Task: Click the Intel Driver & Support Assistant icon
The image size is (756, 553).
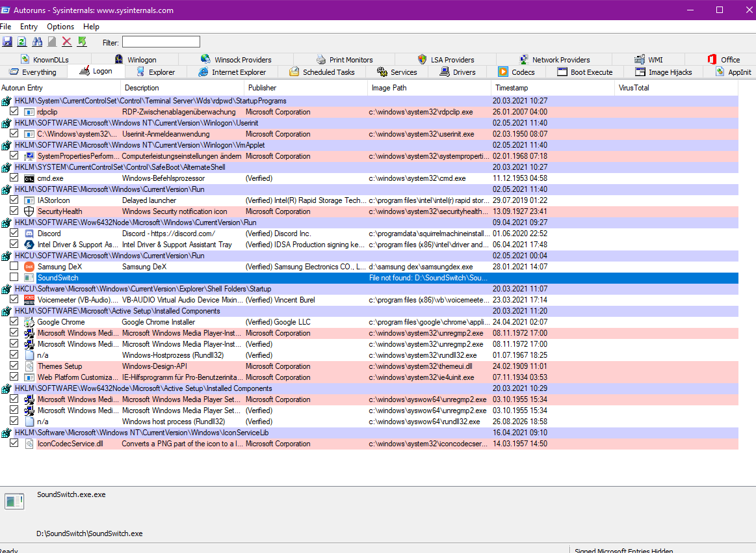Action: pos(29,245)
